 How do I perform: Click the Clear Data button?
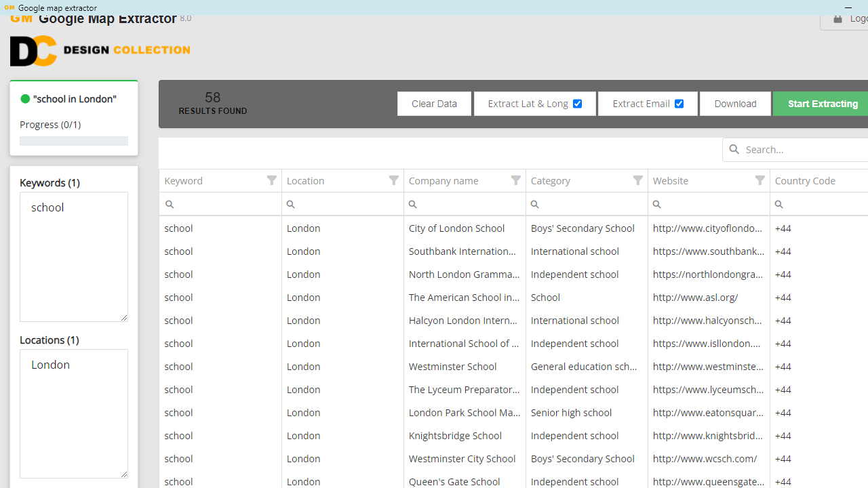(434, 103)
